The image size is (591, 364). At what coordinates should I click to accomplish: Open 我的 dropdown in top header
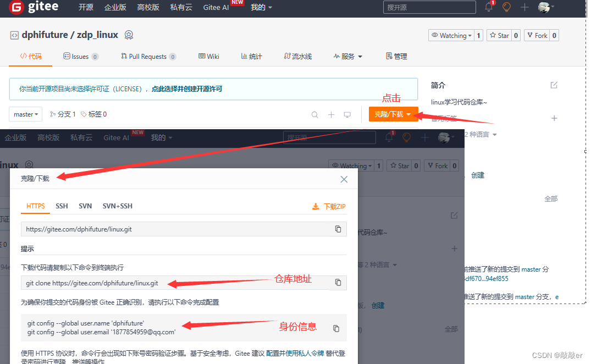tap(261, 8)
